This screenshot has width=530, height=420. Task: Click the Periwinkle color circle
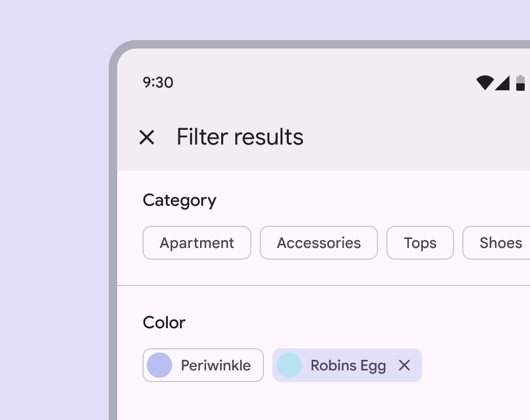point(159,365)
